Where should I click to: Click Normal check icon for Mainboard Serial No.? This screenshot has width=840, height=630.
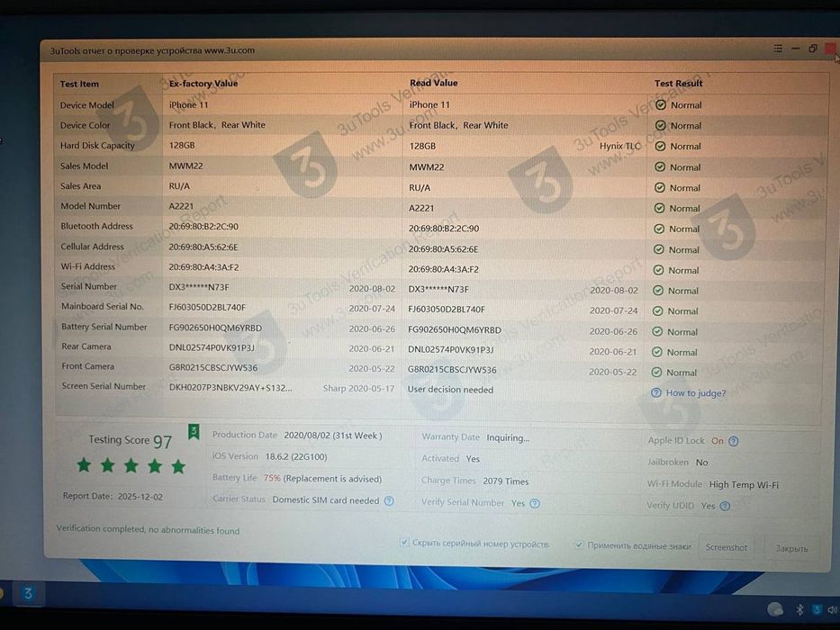click(658, 311)
